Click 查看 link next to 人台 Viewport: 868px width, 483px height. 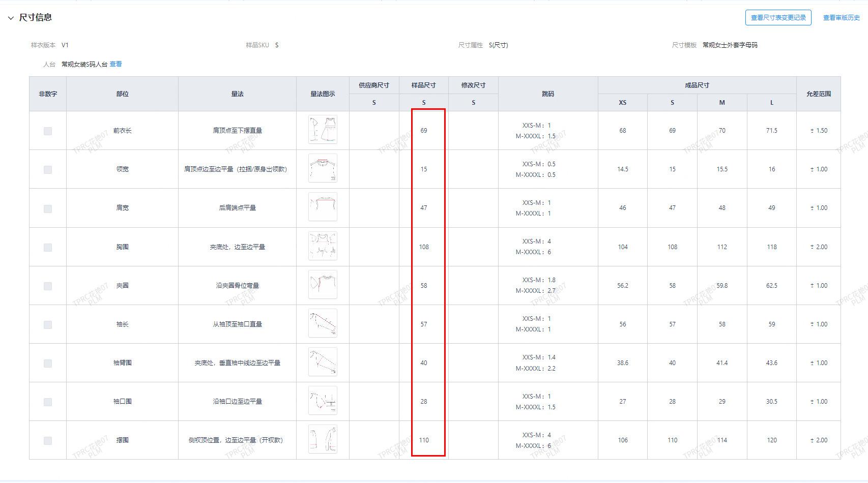pos(116,64)
